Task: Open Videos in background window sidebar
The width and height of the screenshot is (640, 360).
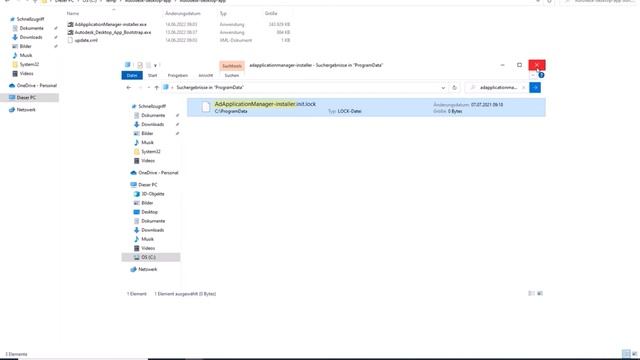Action: (26, 73)
